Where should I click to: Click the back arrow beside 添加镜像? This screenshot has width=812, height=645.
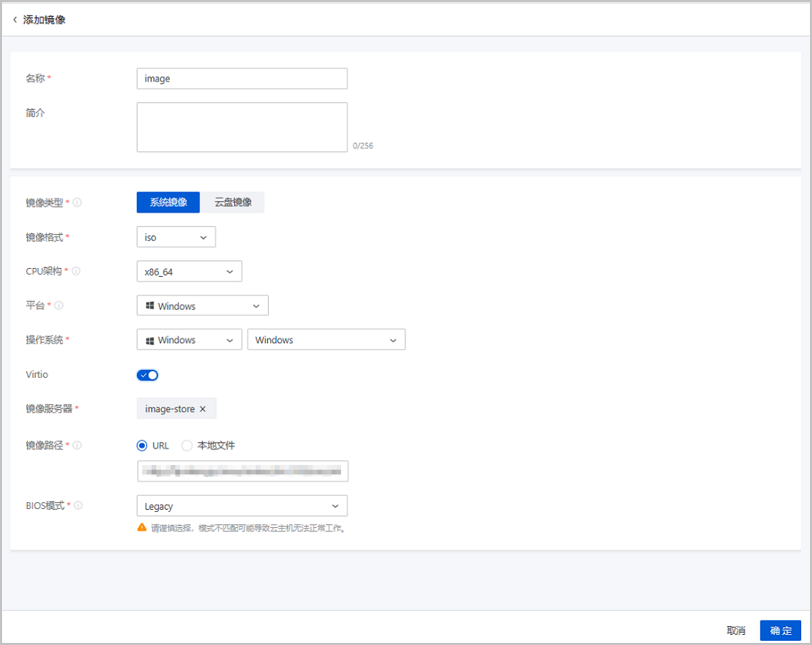coord(15,20)
